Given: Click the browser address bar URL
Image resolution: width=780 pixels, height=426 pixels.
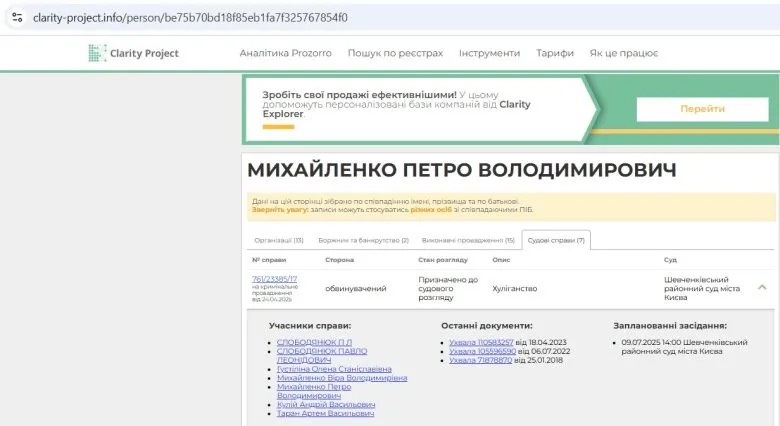Looking at the screenshot, I should click(x=190, y=18).
